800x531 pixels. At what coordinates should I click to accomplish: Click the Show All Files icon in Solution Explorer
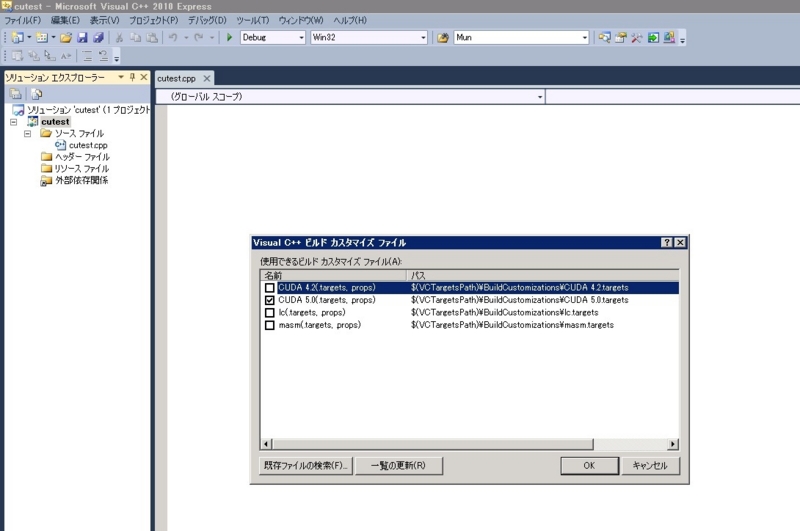tap(36, 94)
